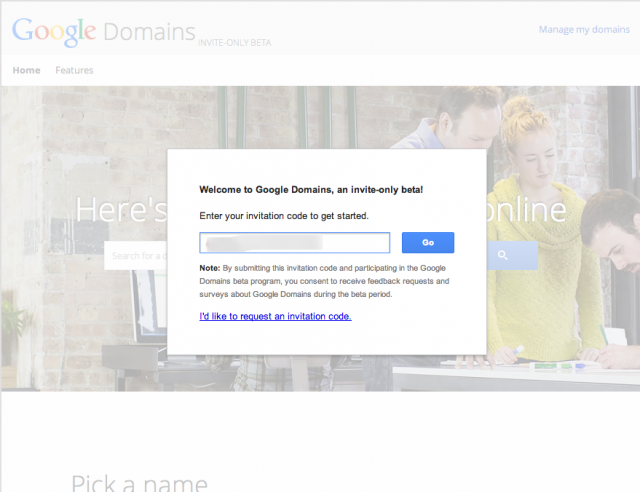Click the Welcome to Google Domains heading

311,189
